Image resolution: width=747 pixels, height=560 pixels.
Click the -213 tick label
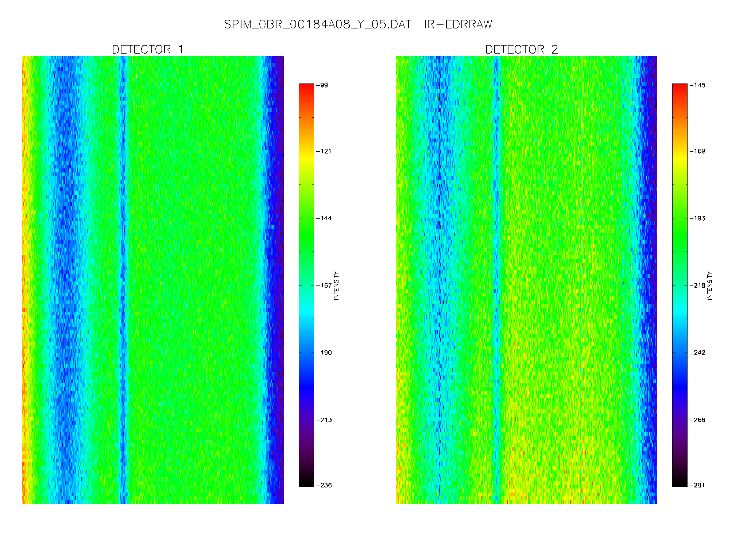pyautogui.click(x=324, y=420)
